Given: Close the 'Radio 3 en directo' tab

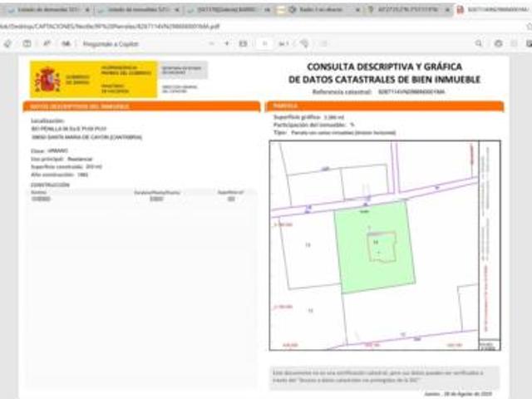Looking at the screenshot, I should [357, 10].
